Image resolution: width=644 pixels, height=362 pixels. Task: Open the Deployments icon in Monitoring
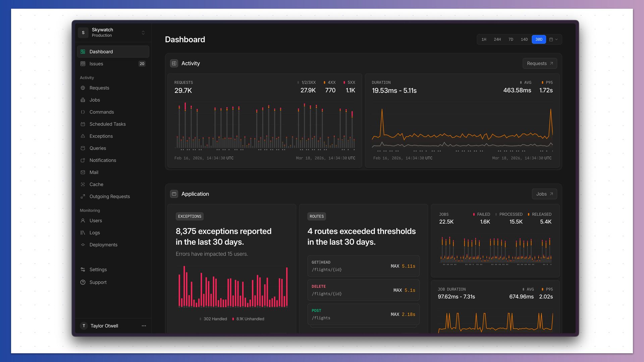click(x=83, y=245)
